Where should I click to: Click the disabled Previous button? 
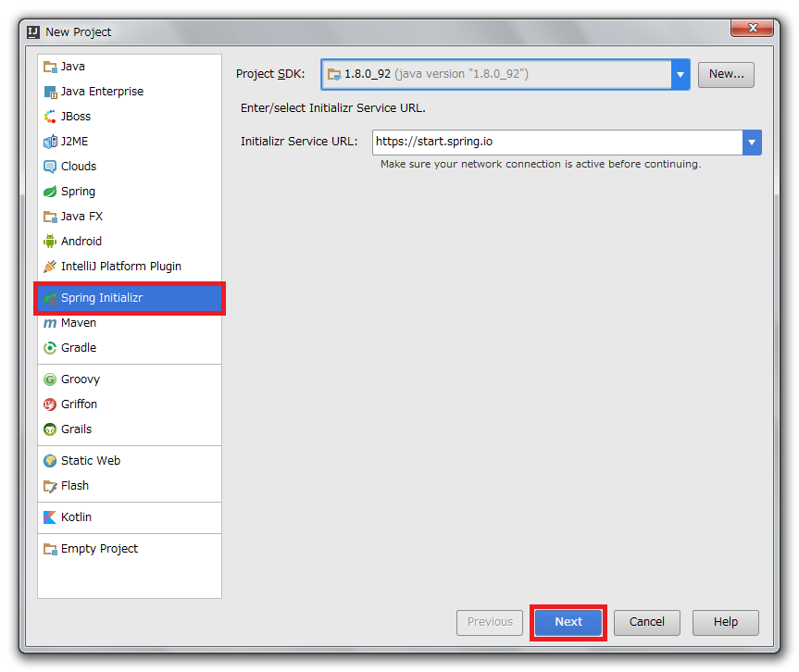point(490,622)
